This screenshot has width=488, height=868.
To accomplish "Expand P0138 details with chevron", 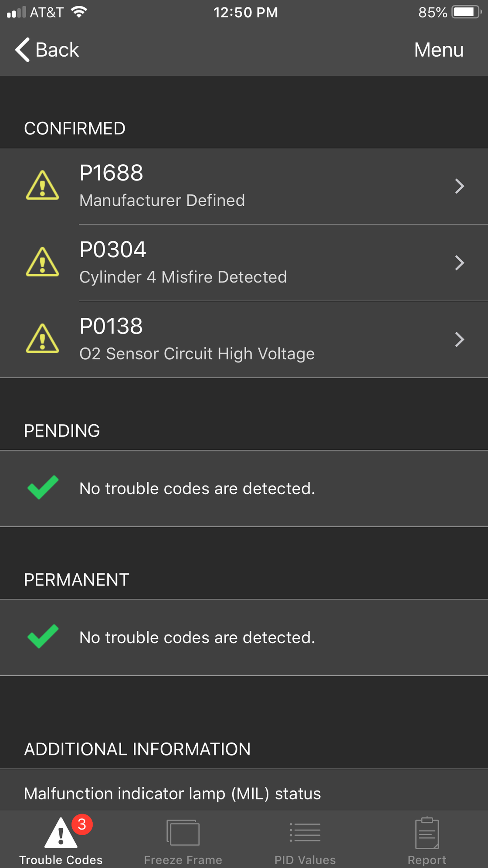I will coord(460,340).
